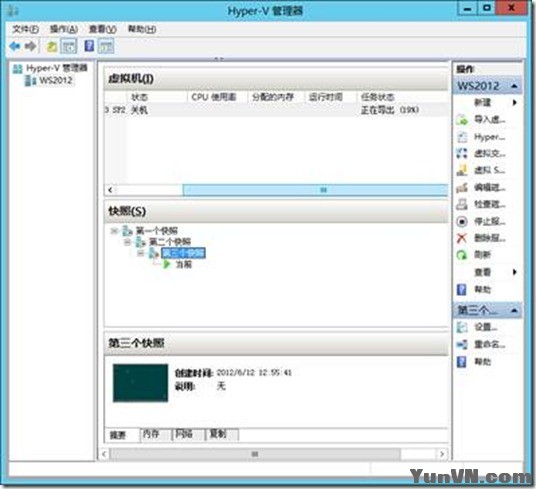This screenshot has height=489, width=536.
Task: Click the blue horizontal scrollbar thumb under the VM list
Action: [315, 190]
